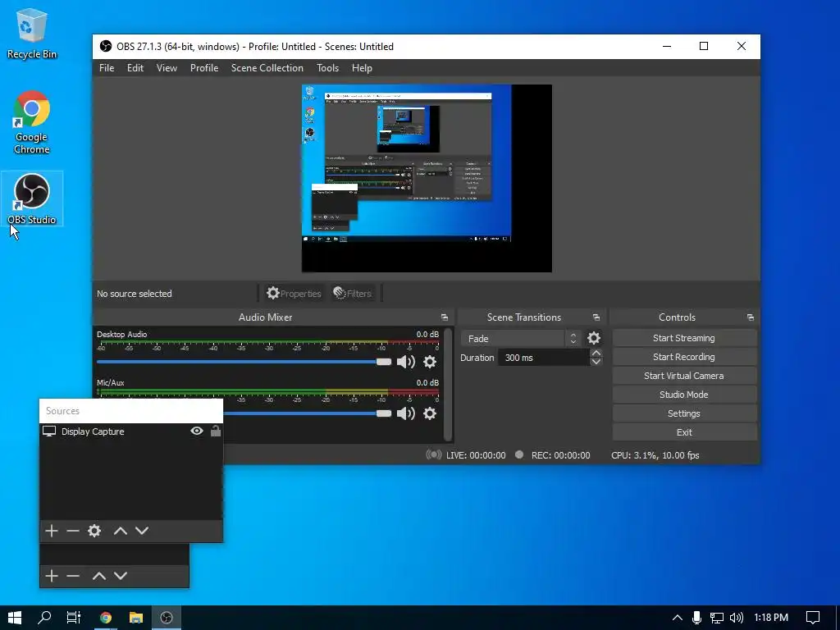Screen dimensions: 840x630
Task: Click the OBS icon on the taskbar
Action: [167, 618]
